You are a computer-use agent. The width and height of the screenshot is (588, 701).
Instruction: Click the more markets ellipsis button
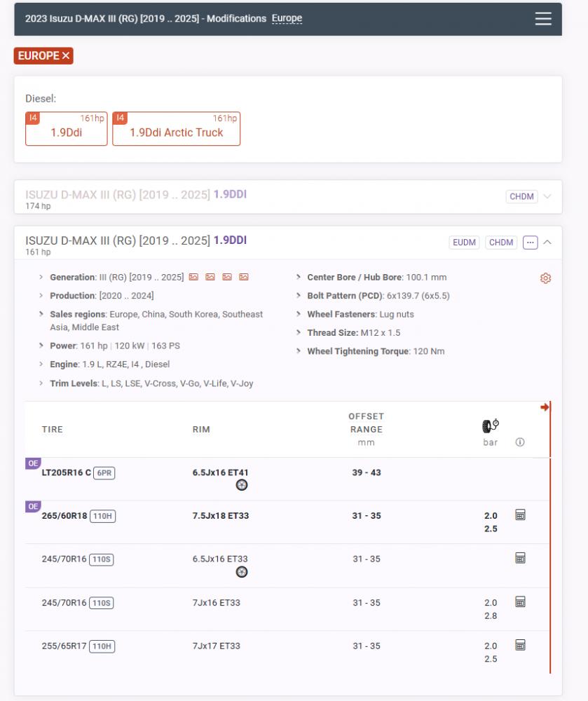click(x=530, y=243)
